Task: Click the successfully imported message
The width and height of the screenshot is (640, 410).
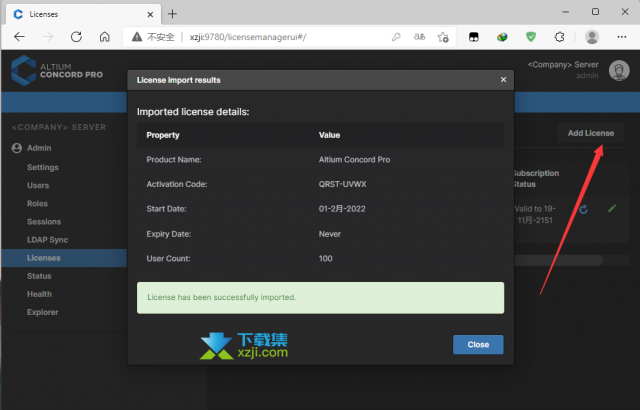Action: click(320, 298)
